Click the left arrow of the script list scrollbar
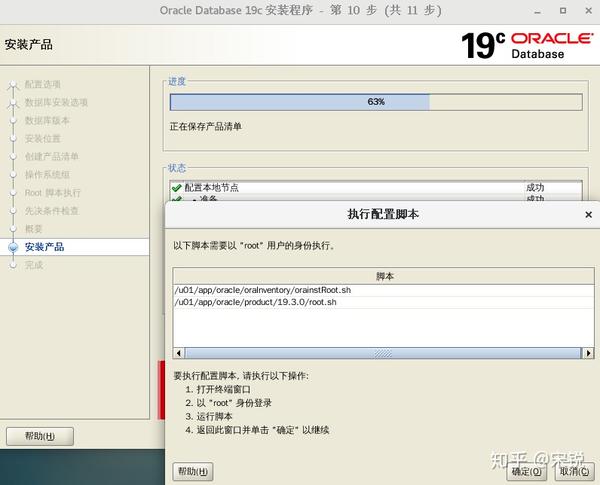Viewport: 600px width, 485px height. point(179,353)
